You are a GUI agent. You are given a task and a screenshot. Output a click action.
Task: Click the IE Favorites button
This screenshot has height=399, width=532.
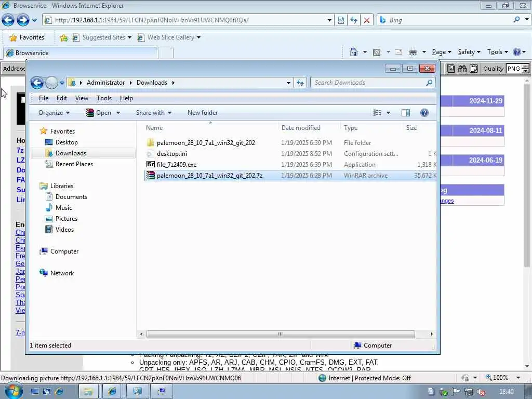[27, 37]
